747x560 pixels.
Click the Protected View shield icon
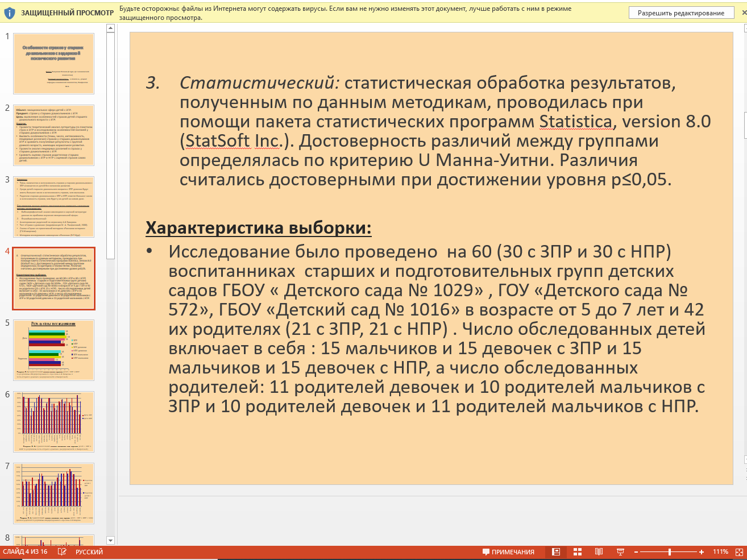(10, 13)
